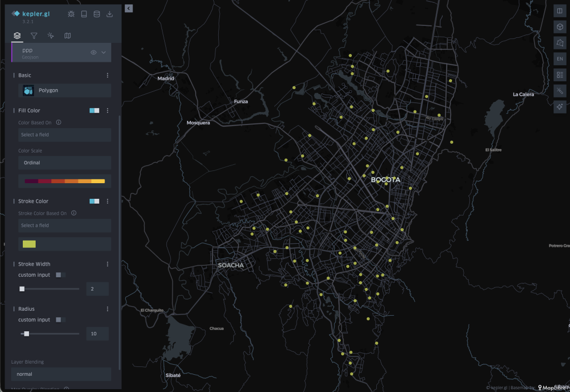Open the cloud storage database icon
The height and width of the screenshot is (392, 570).
[97, 14]
